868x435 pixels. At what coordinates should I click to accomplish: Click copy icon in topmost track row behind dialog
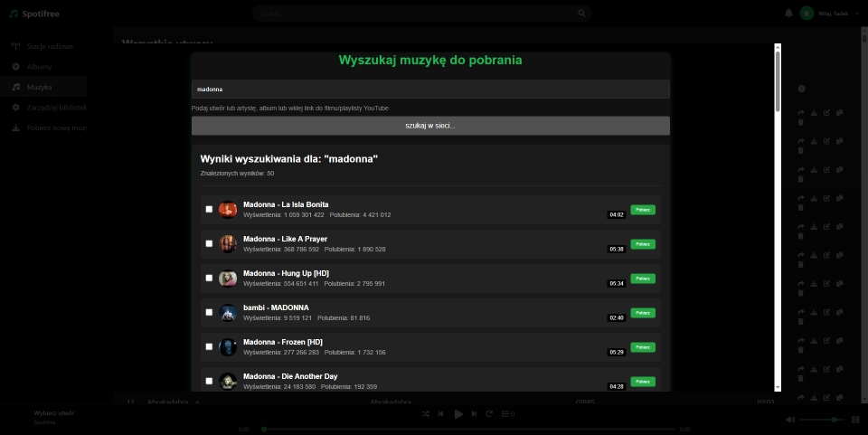click(840, 112)
